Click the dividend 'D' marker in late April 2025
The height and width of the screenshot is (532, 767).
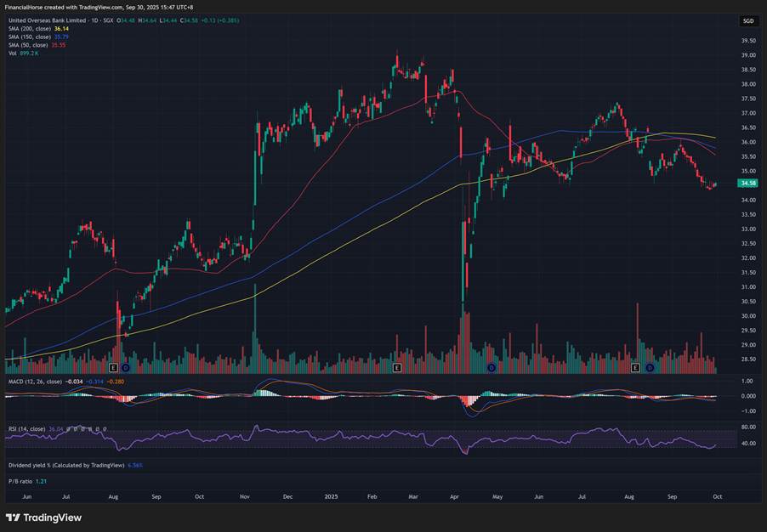click(491, 368)
